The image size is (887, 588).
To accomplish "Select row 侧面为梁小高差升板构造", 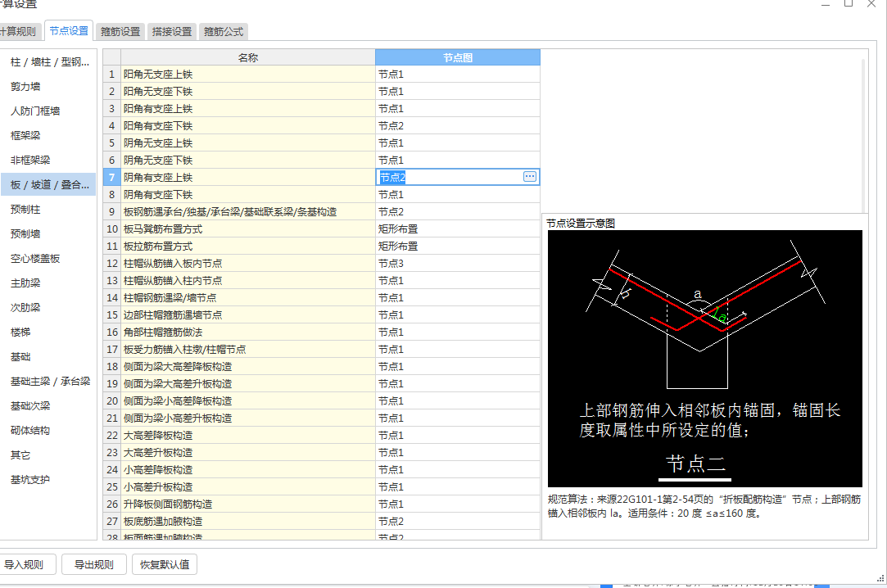I will click(248, 418).
